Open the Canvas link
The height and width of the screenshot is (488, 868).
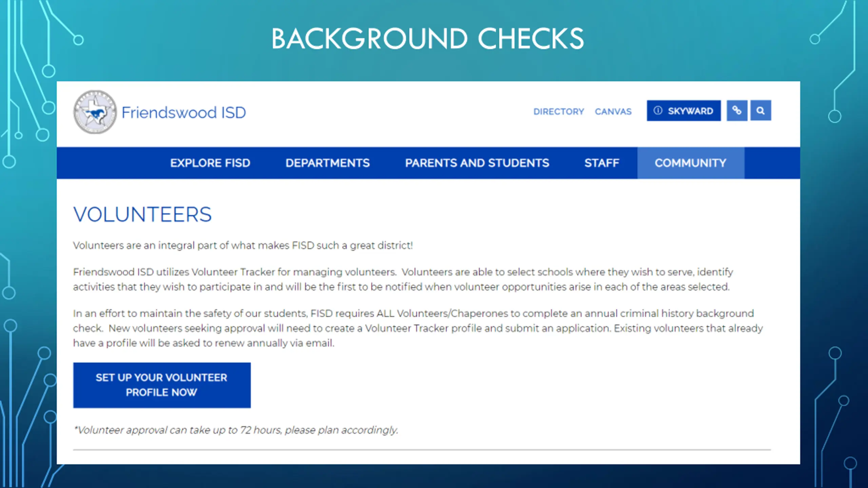[x=613, y=111]
